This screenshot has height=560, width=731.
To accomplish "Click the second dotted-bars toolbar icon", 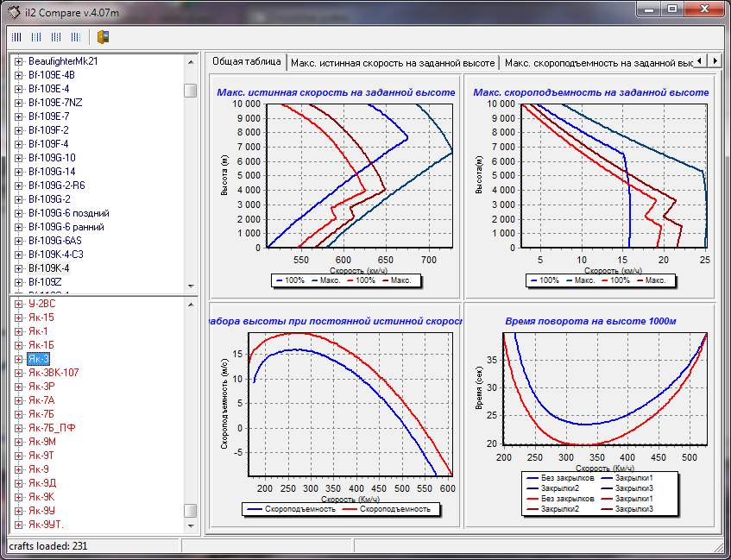I will pyautogui.click(x=36, y=37).
